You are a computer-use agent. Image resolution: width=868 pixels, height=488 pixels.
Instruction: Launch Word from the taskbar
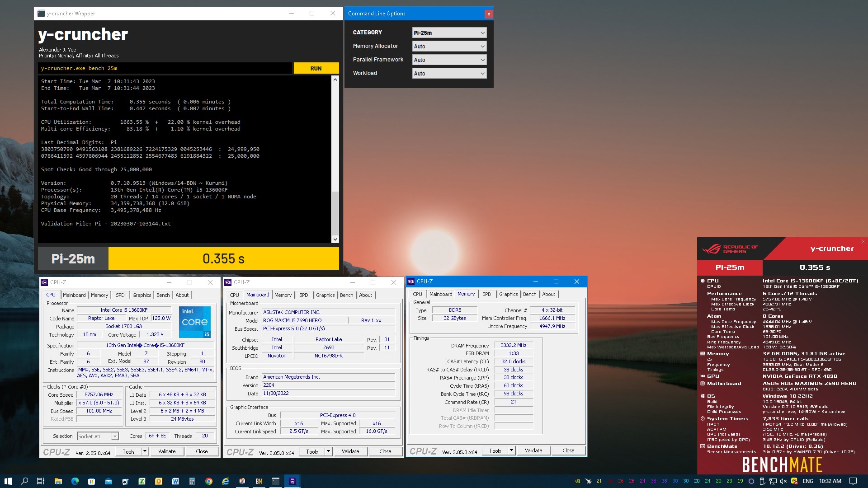tap(175, 481)
